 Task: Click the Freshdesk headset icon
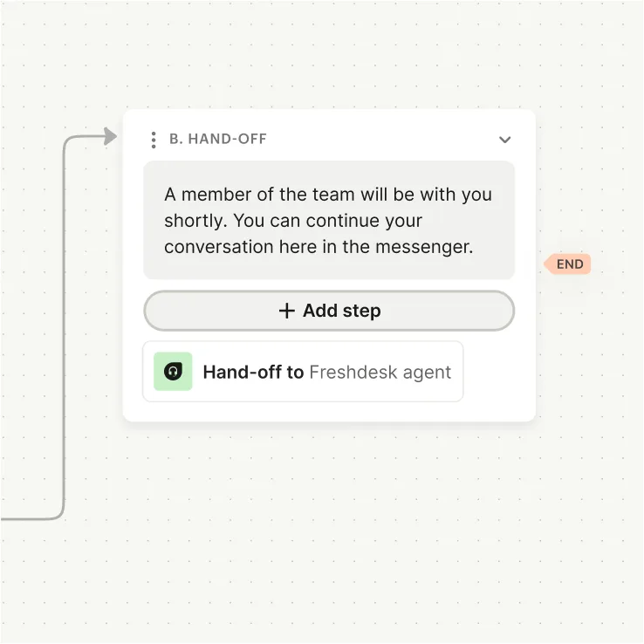tap(173, 372)
